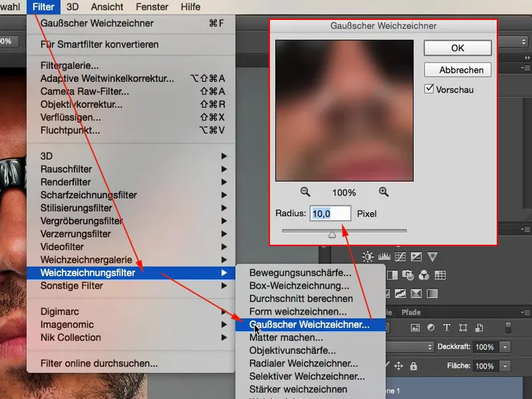Switch to the Pfade tab
Image resolution: width=532 pixels, height=399 pixels.
411,312
